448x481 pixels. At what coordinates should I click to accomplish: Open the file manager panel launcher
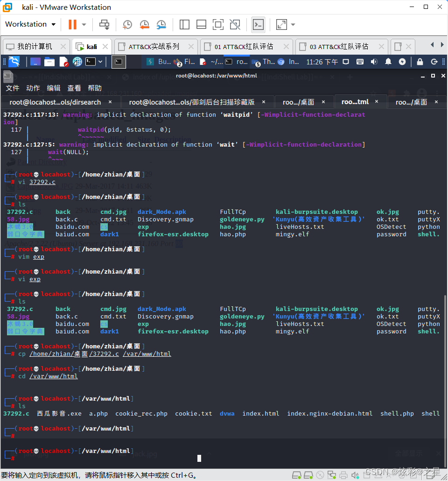tap(49, 62)
